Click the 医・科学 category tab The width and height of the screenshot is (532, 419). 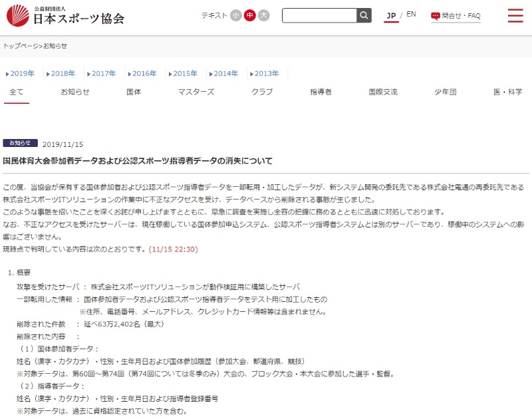click(x=507, y=92)
